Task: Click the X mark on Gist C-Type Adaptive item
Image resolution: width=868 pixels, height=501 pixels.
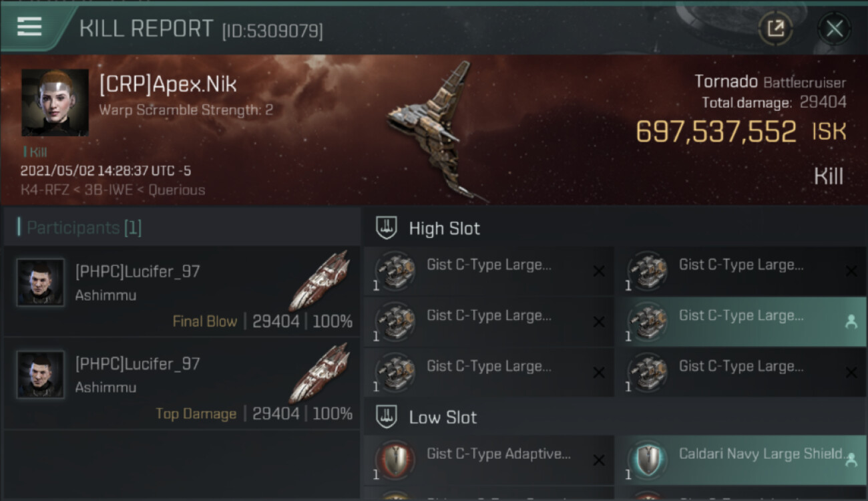Action: (x=599, y=460)
